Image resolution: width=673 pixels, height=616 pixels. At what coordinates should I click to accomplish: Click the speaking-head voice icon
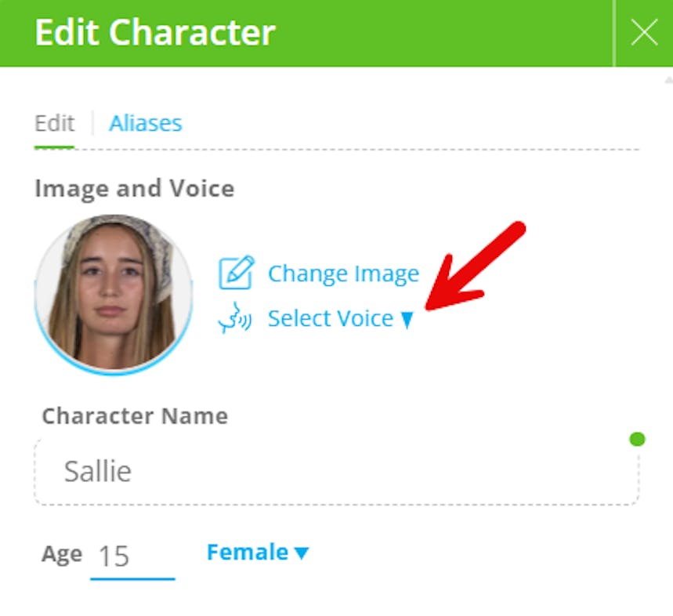point(234,319)
